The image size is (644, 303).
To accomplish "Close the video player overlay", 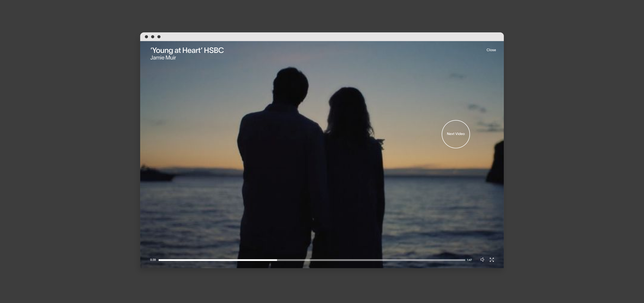I will point(491,50).
